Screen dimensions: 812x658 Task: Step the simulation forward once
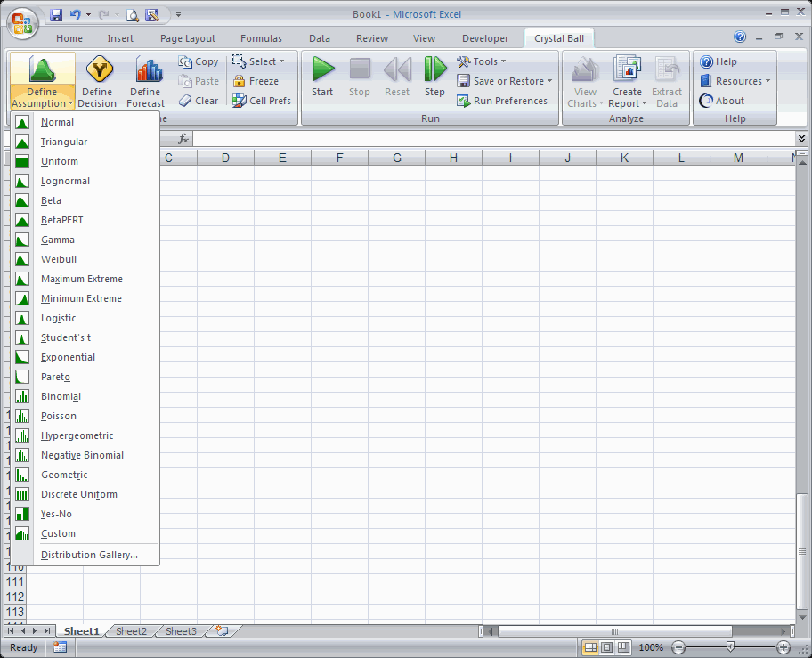[x=434, y=76]
